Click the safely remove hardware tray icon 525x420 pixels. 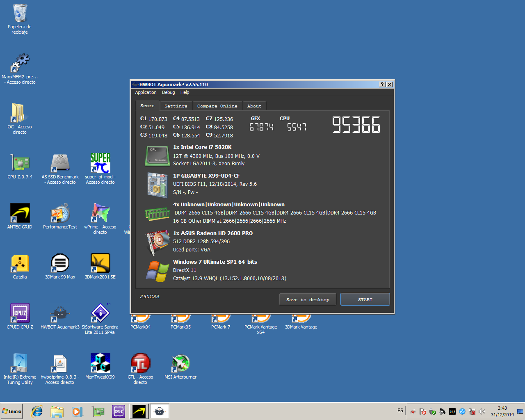pyautogui.click(x=432, y=411)
